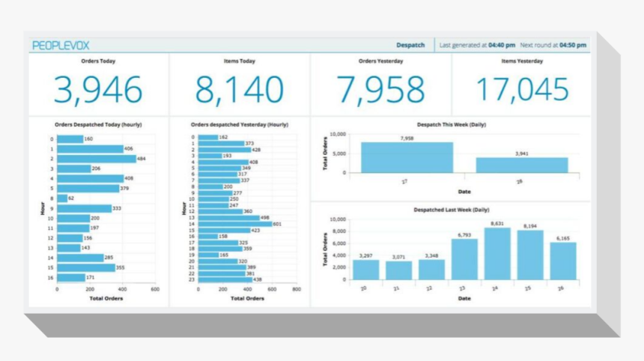Image resolution: width=644 pixels, height=361 pixels.
Task: Click yesterday's hour 23 bar labeled 438
Action: (x=225, y=279)
